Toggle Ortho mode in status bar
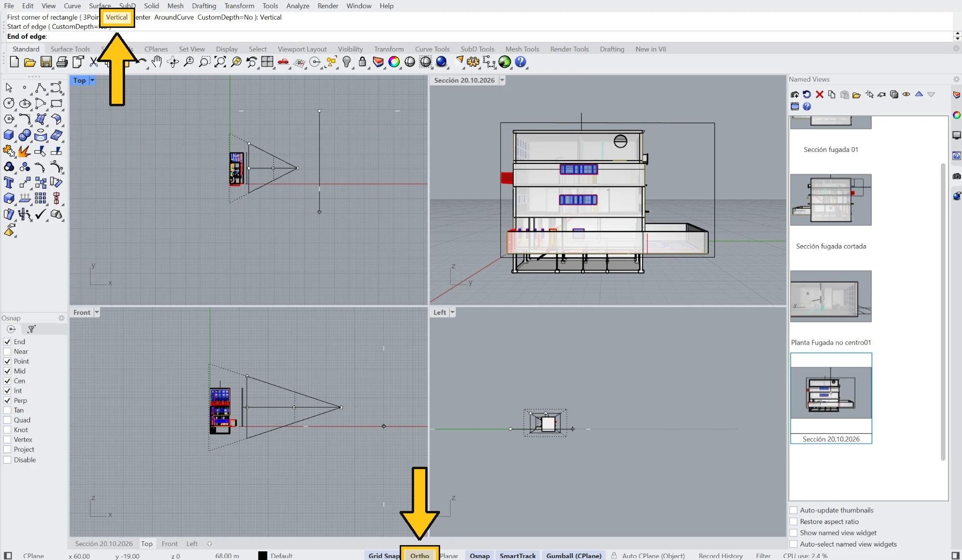 [419, 556]
